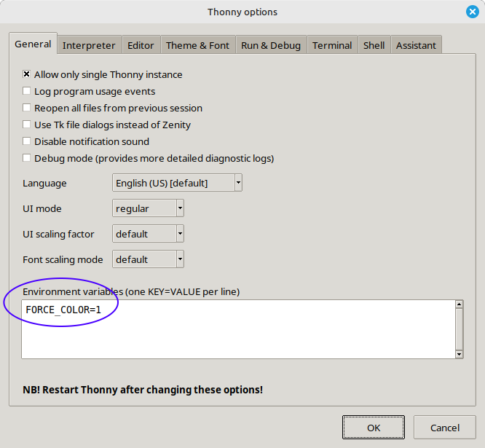Screen dimensions: 485x448
Task: Click inside the environment variables text box
Action: (x=238, y=329)
